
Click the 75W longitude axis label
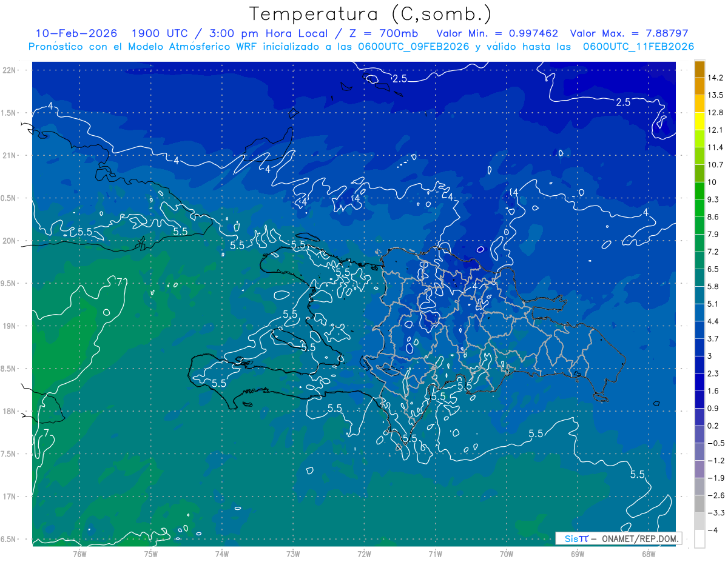click(151, 553)
